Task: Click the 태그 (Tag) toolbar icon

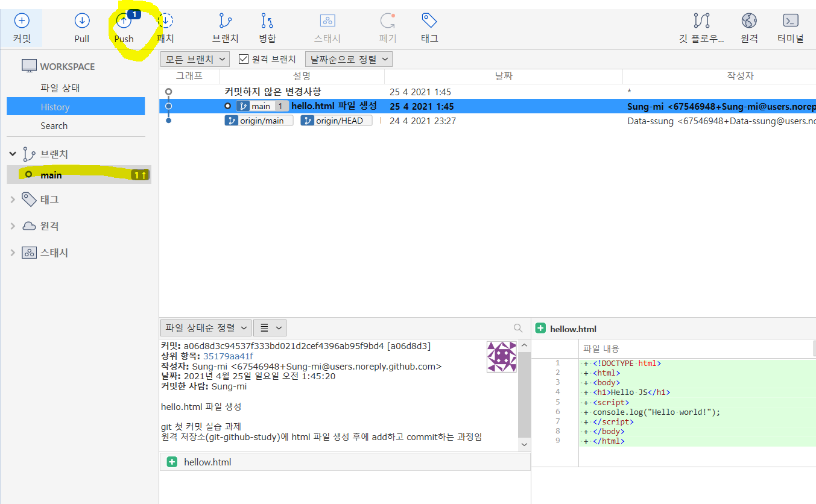Action: (x=429, y=20)
